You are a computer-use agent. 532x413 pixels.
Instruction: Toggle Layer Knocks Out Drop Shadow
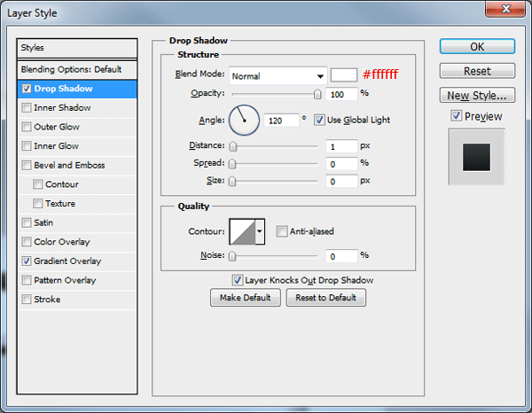[x=237, y=280]
